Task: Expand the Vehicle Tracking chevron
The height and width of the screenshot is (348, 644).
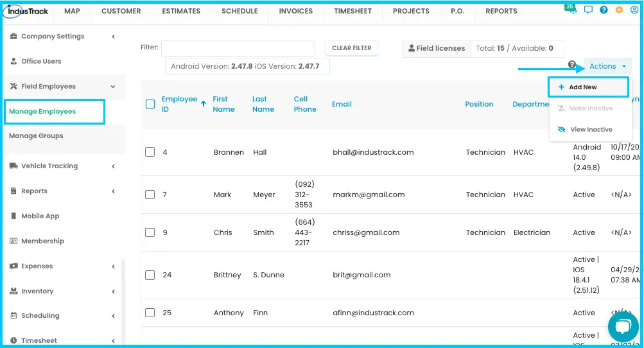Action: point(114,166)
